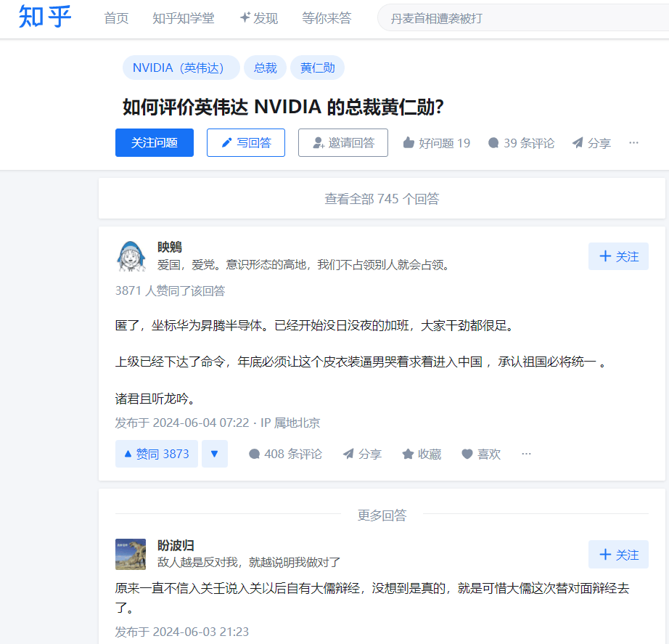Share the first answer via 分享
The image size is (669, 644).
[362, 454]
